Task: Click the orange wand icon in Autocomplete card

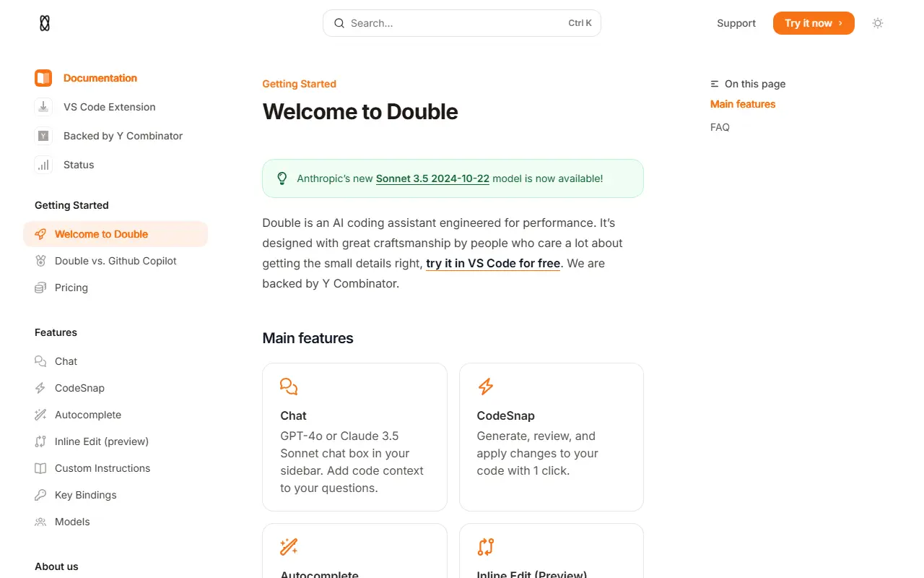Action: point(289,547)
